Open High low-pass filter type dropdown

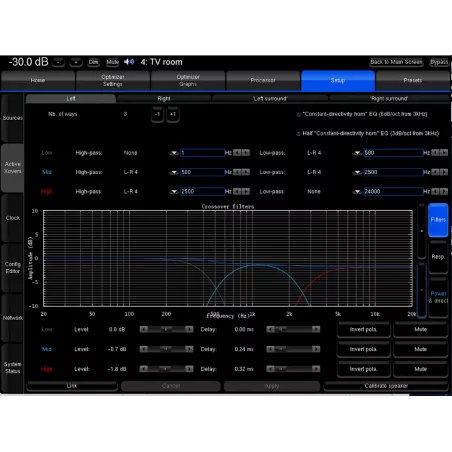point(357,192)
